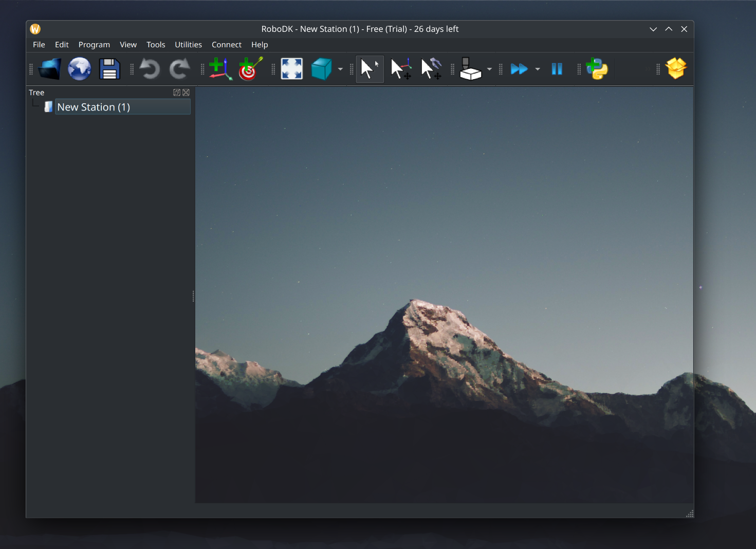The width and height of the screenshot is (756, 549).
Task: Save station with floppy disk icon
Action: click(109, 69)
